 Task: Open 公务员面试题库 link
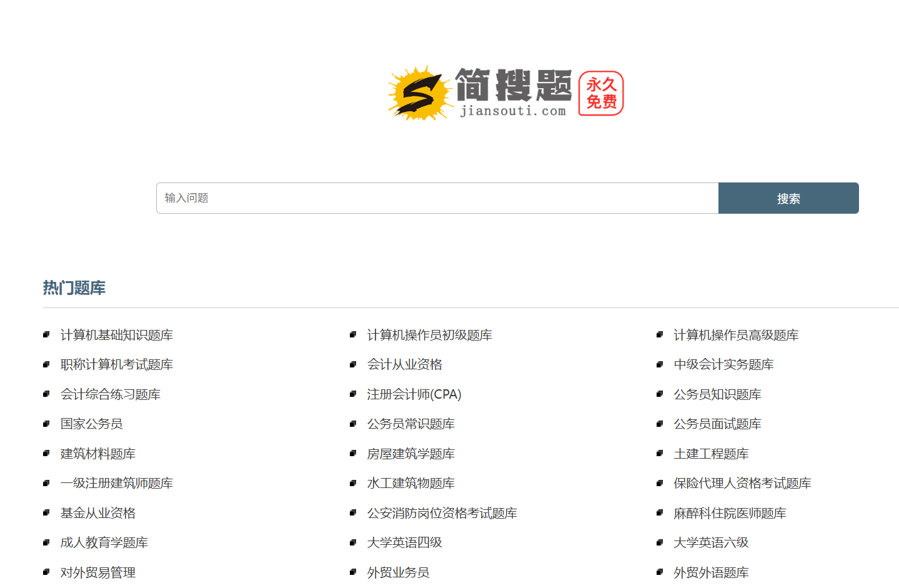point(718,424)
